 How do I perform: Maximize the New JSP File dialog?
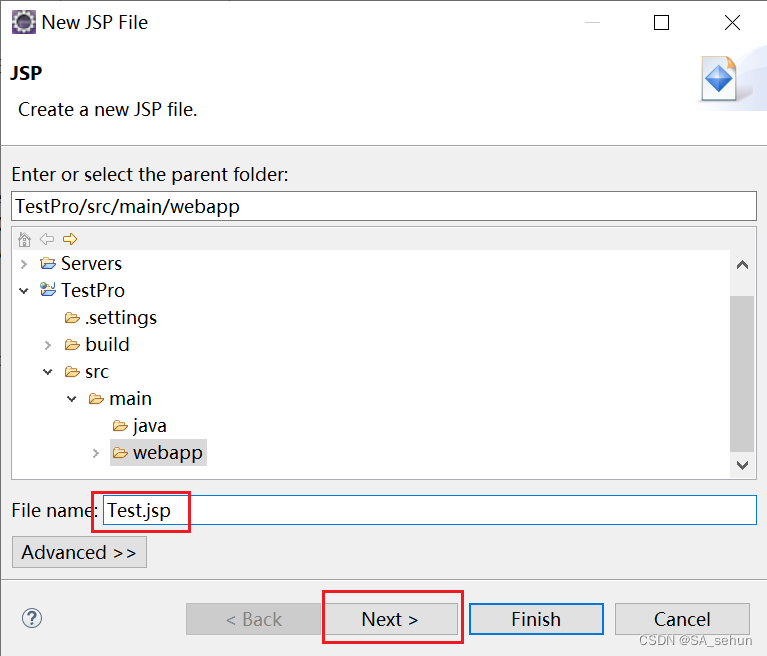point(661,23)
